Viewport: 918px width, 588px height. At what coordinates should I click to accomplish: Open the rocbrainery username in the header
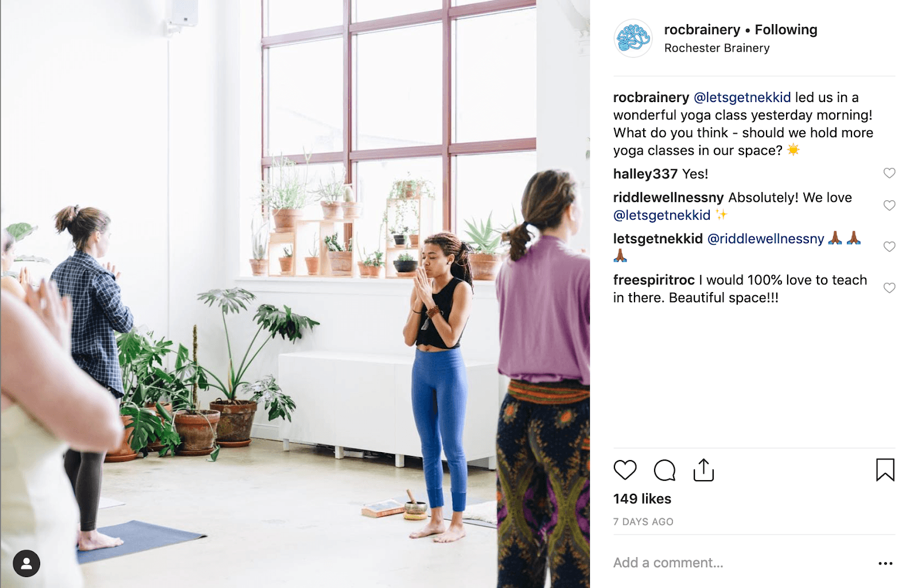click(702, 30)
